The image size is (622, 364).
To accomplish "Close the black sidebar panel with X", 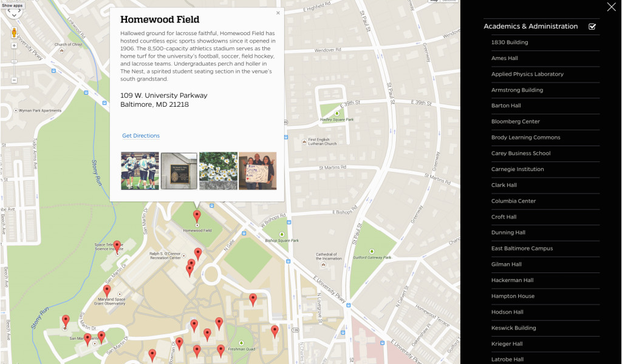I will [611, 7].
